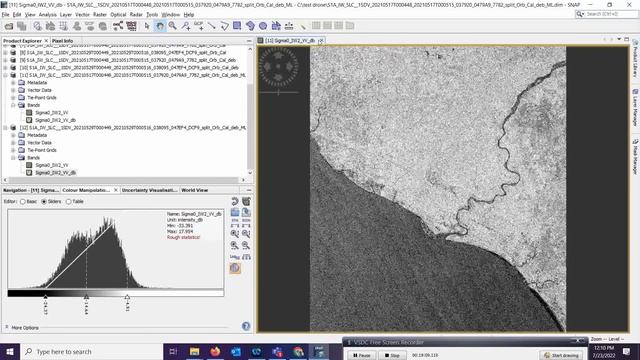Click export colour palette icon

tap(246, 212)
